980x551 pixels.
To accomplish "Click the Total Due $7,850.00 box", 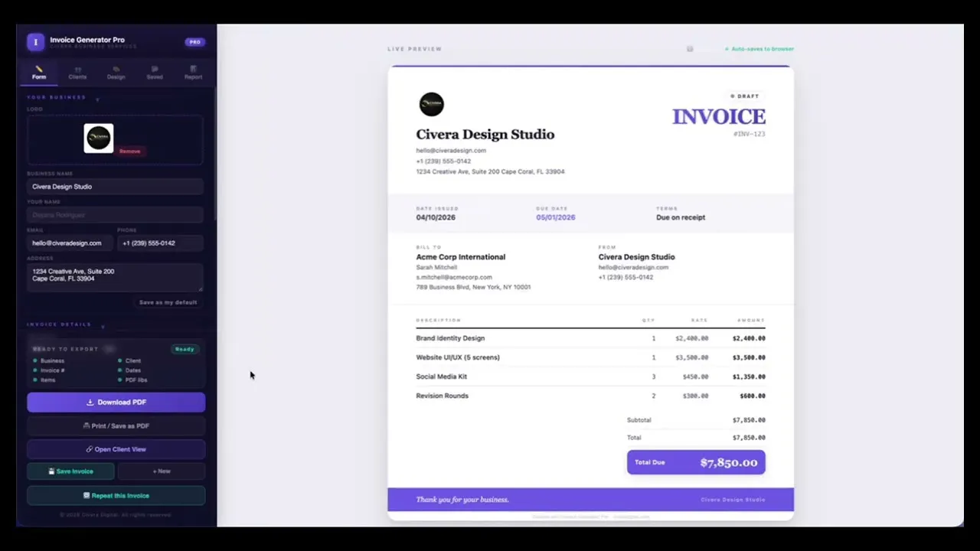I will point(696,462).
